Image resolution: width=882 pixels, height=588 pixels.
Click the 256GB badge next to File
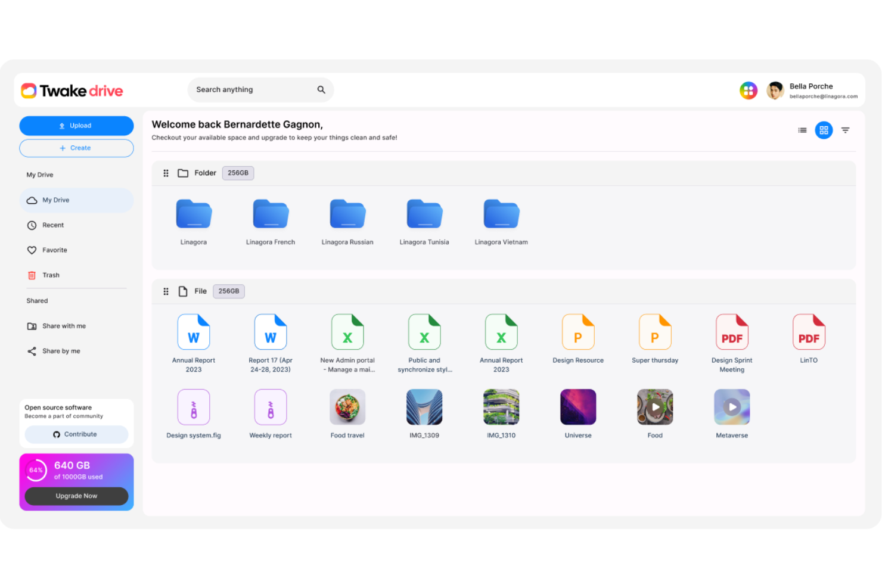click(228, 291)
